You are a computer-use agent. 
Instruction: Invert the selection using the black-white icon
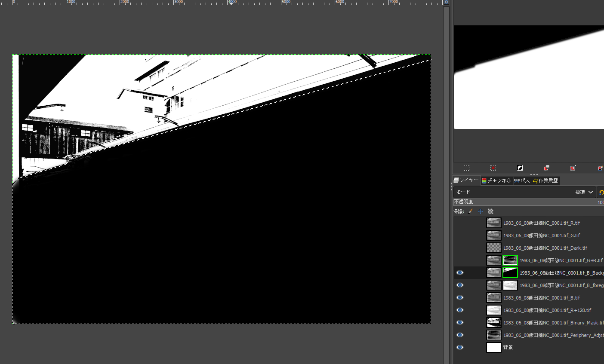click(x=520, y=168)
